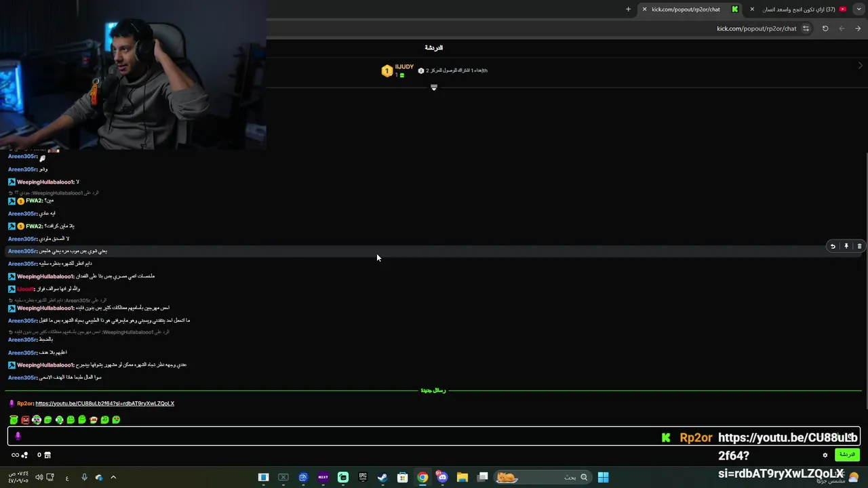
Task: Click the new messages green indicator
Action: click(x=433, y=390)
